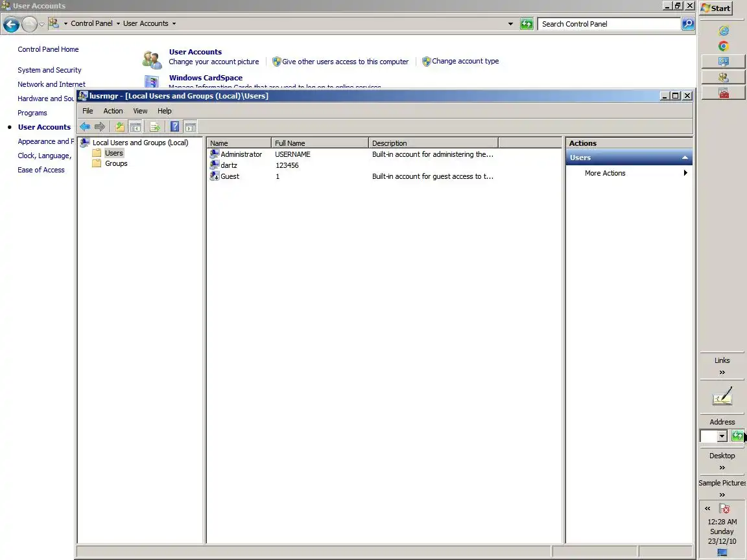Refresh the Control Panel window
This screenshot has width=747, height=560.
pos(527,24)
